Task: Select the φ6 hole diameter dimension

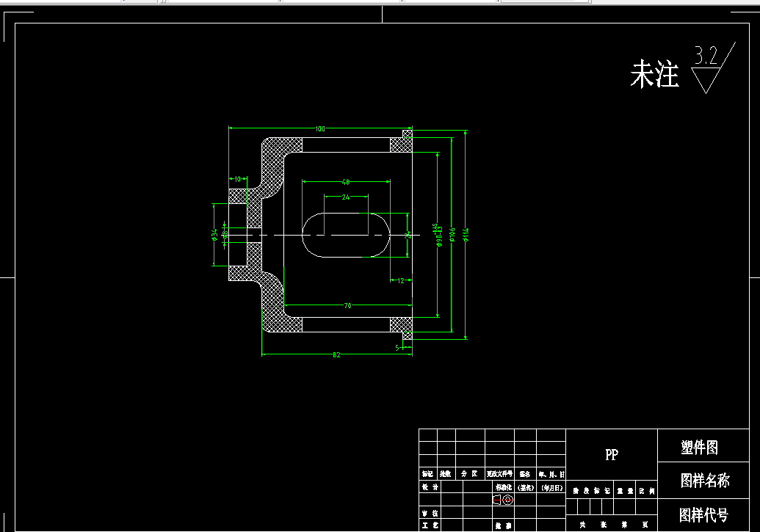Action: (x=225, y=235)
